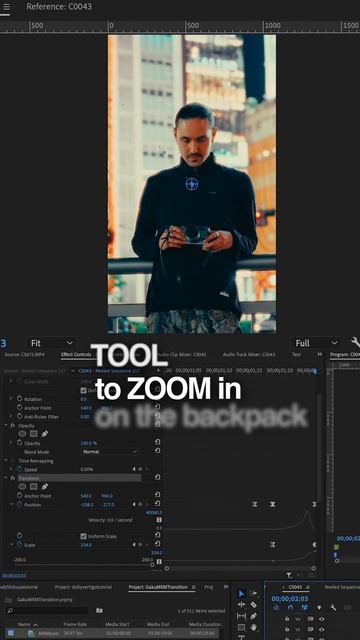Toggle snap magnet in timeline
The width and height of the screenshot is (360, 640).
290,607
